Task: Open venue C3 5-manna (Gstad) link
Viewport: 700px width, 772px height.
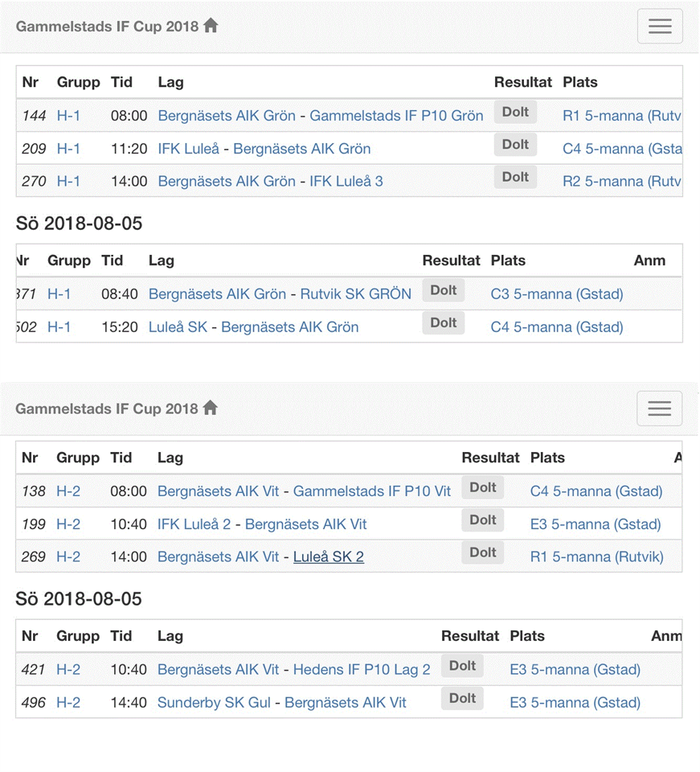Action: coord(556,294)
